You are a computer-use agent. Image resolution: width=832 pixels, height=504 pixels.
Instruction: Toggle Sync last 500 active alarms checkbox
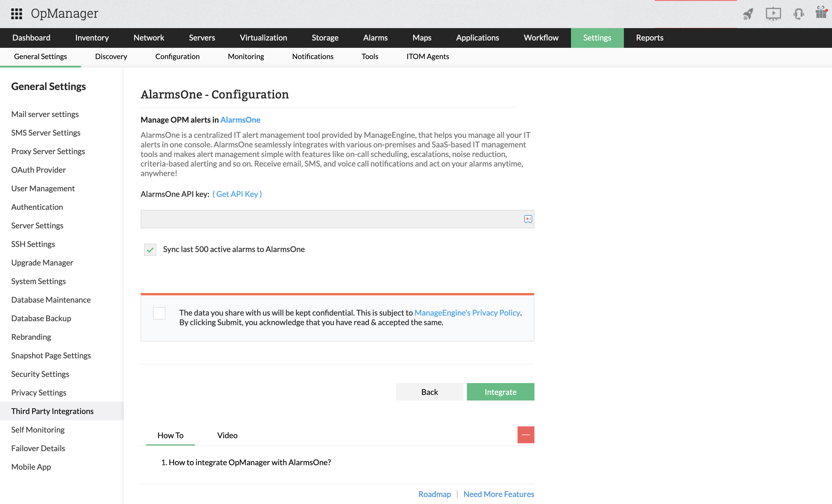click(x=149, y=249)
